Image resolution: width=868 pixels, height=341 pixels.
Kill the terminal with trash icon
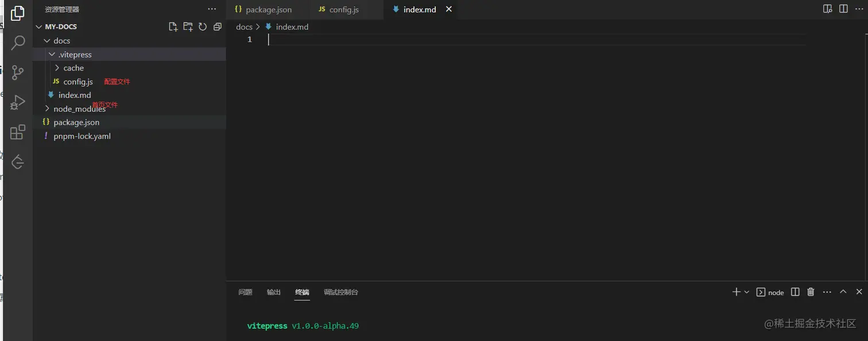(x=811, y=292)
